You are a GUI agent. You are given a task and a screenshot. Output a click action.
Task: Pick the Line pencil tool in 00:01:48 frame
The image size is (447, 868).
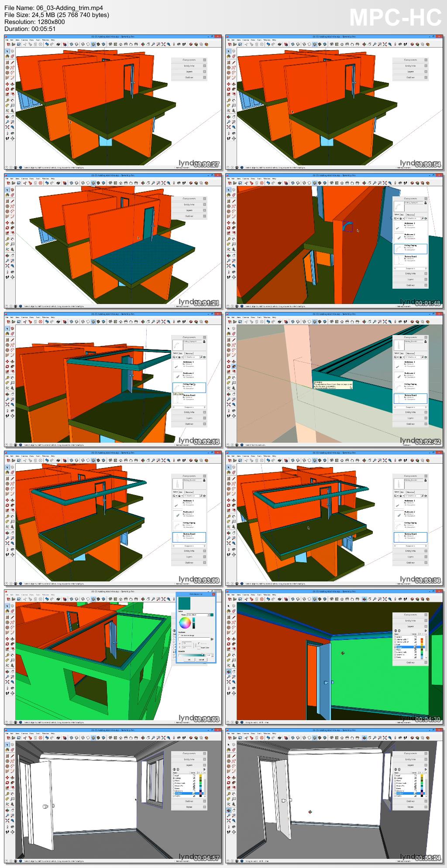point(234,201)
